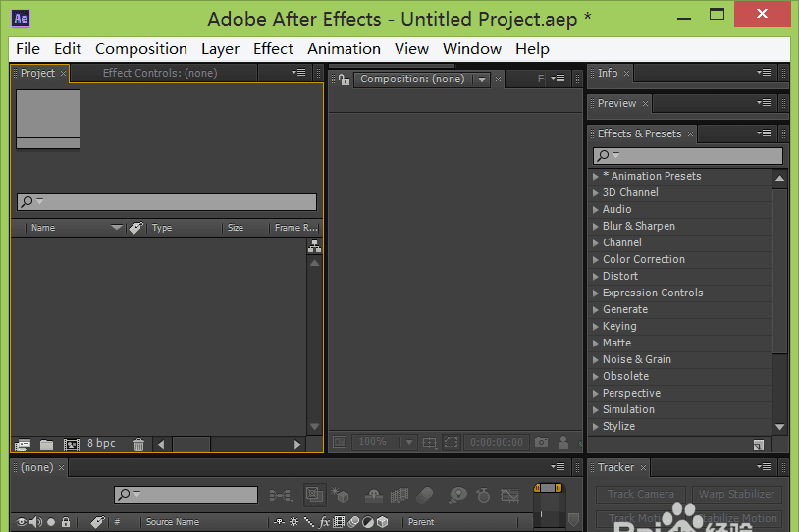Click the new composition icon
799x532 pixels.
coord(71,445)
